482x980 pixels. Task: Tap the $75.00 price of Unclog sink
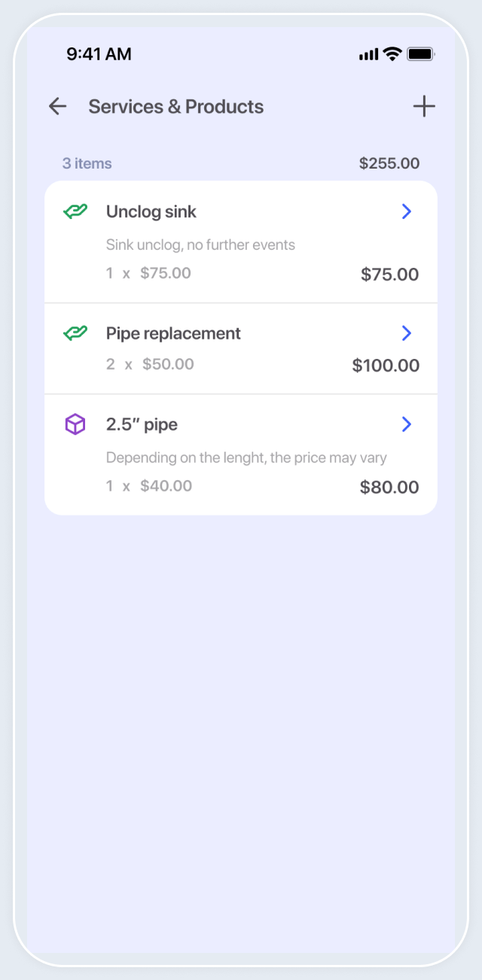click(x=389, y=274)
